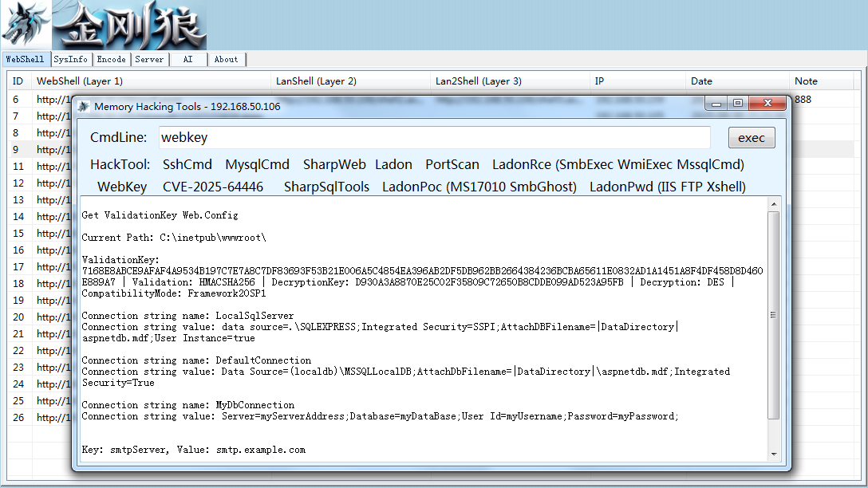Click the CmdLine input field
This screenshot has width=868, height=488.
coord(435,137)
